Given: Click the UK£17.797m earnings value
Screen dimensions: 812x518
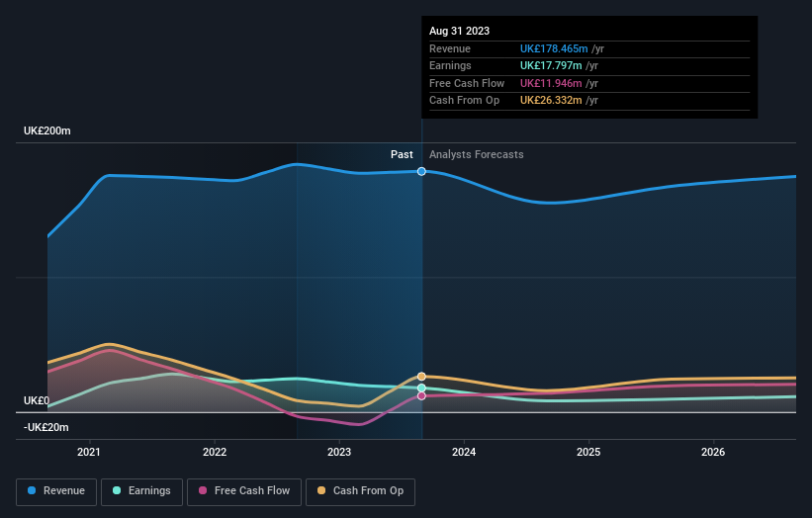Looking at the screenshot, I should (x=551, y=65).
